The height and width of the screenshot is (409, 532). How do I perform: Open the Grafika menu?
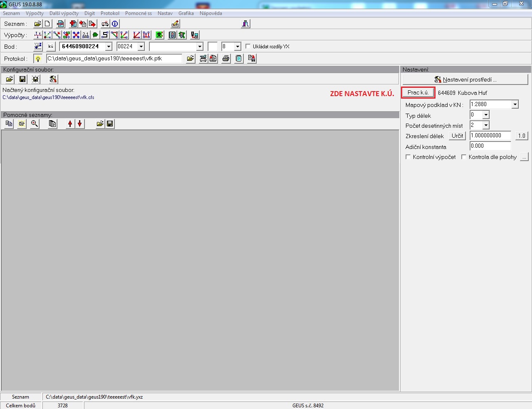tap(186, 13)
